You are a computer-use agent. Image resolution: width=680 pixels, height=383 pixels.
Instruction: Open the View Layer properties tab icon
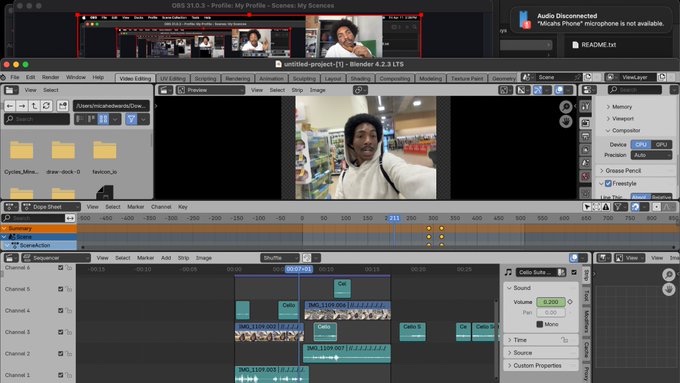click(x=585, y=150)
